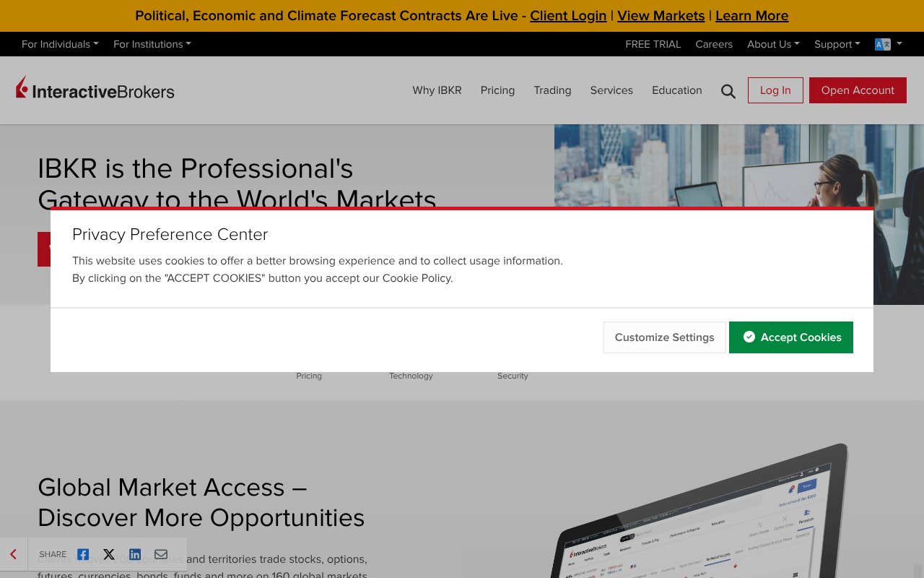924x578 pixels.
Task: Accept cookies in the Privacy Preference Center
Action: (791, 337)
